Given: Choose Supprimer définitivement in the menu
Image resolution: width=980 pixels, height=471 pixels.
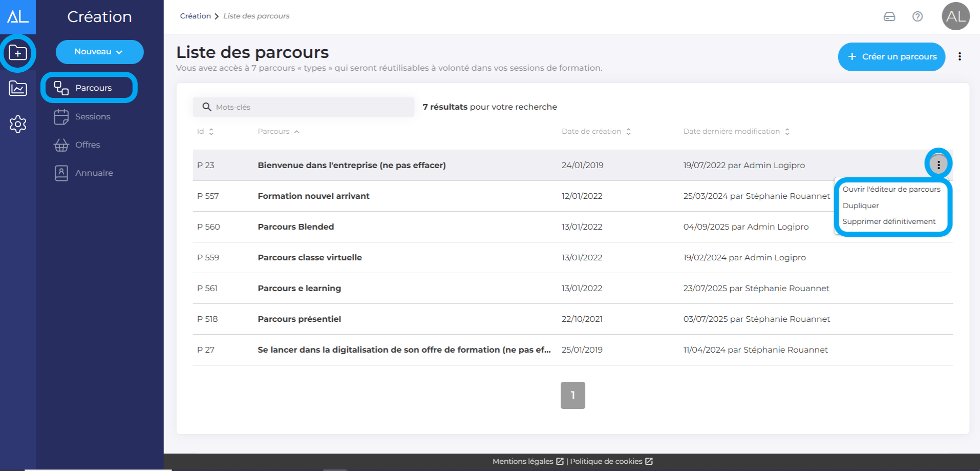Looking at the screenshot, I should pos(889,221).
